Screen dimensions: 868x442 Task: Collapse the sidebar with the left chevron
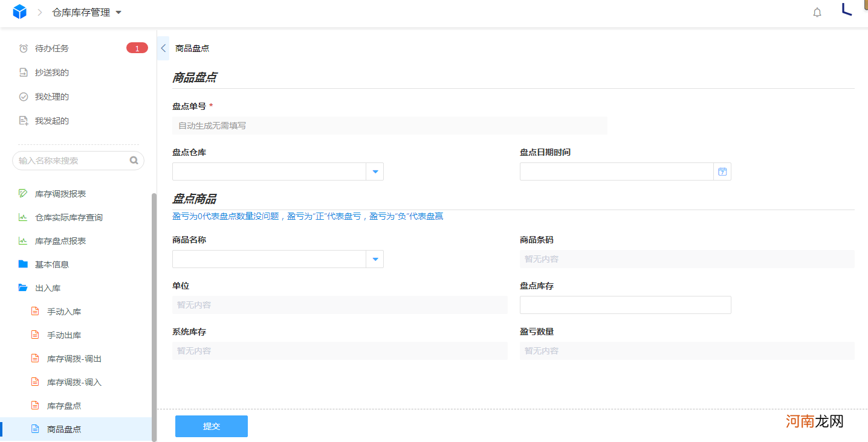[163, 48]
